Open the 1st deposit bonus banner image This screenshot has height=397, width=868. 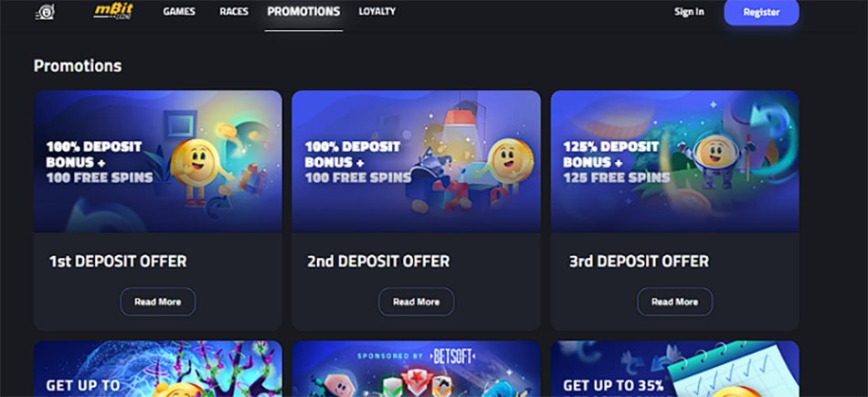click(x=158, y=161)
